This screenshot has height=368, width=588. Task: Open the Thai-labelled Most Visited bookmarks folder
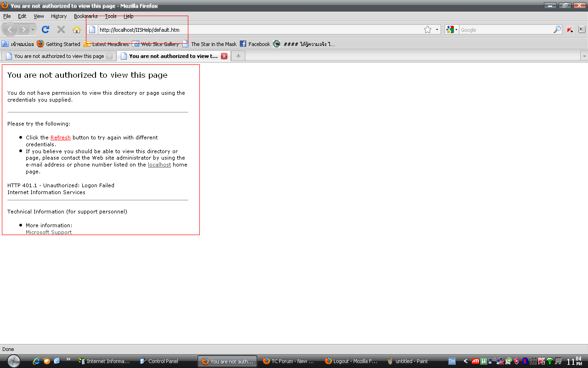pos(17,44)
